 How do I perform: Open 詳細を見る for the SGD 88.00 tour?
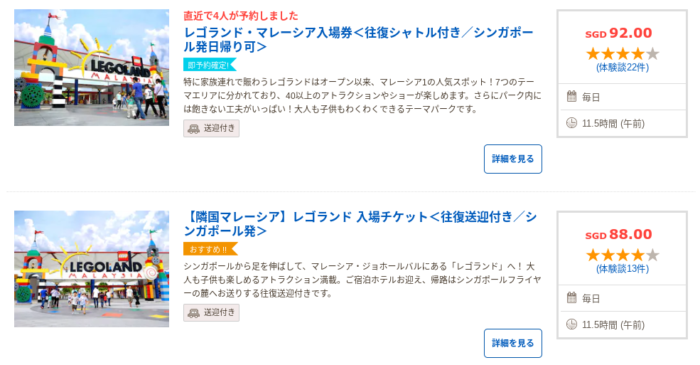513,343
